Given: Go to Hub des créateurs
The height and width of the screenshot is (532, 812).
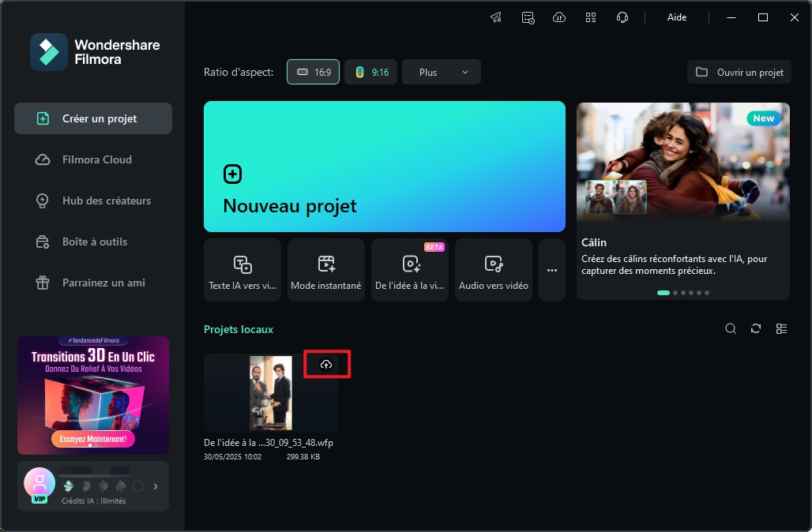Looking at the screenshot, I should tap(93, 200).
